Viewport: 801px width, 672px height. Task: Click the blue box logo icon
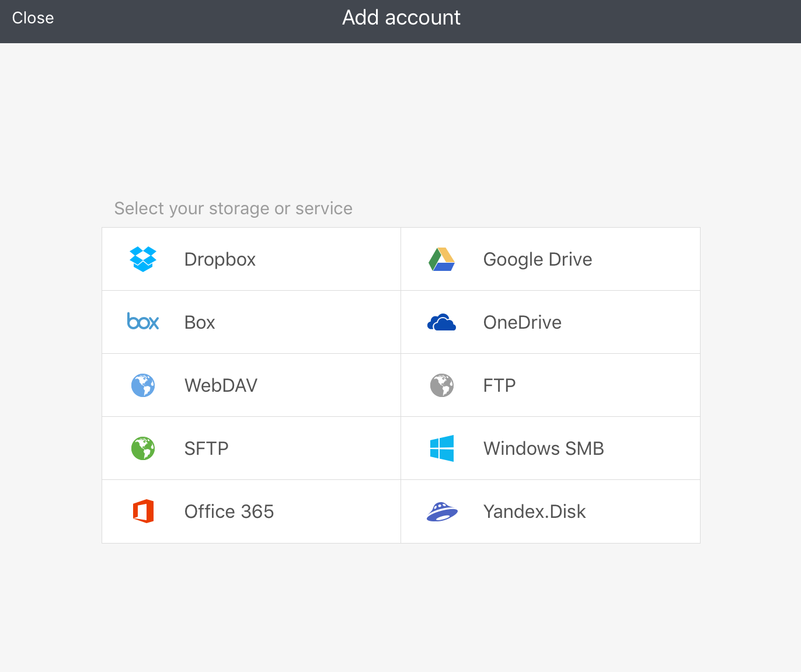[x=143, y=322]
